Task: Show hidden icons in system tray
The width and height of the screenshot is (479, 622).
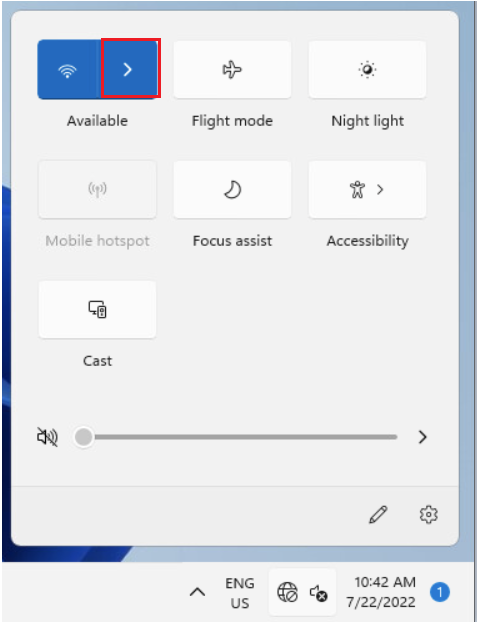Action: 197,592
